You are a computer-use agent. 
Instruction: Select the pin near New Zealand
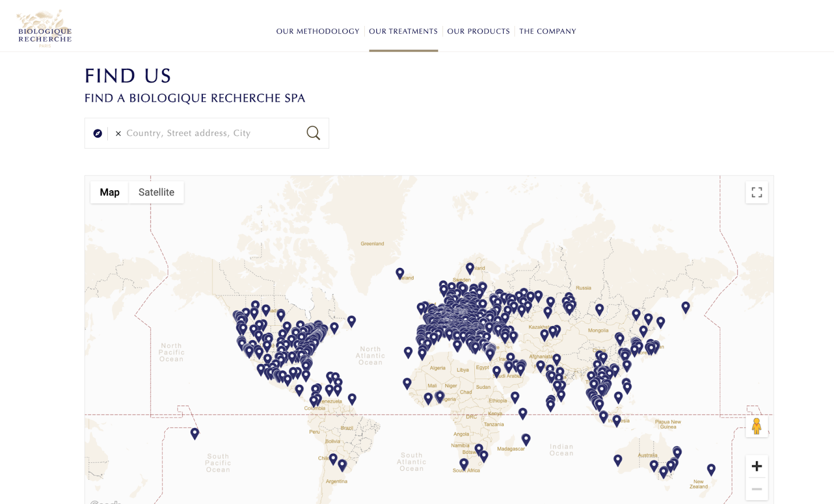[x=711, y=470]
